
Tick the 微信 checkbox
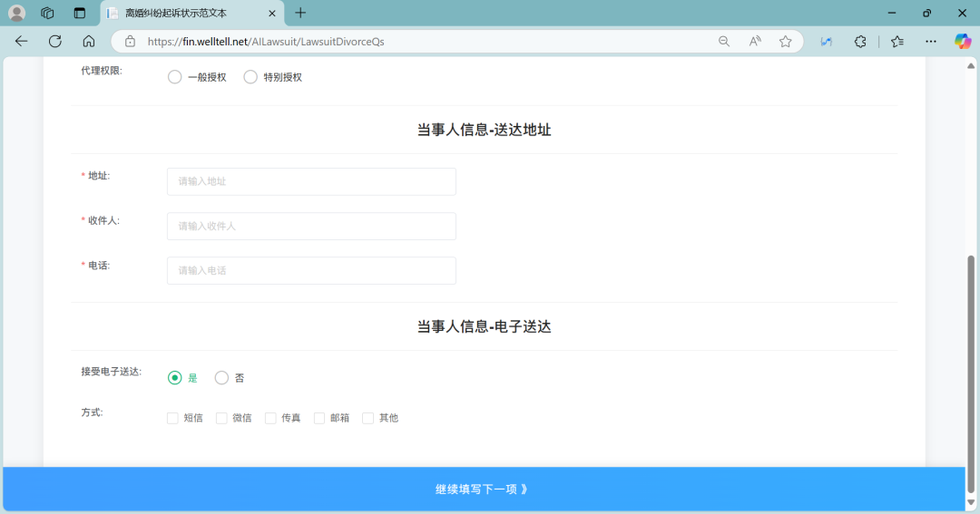[221, 418]
